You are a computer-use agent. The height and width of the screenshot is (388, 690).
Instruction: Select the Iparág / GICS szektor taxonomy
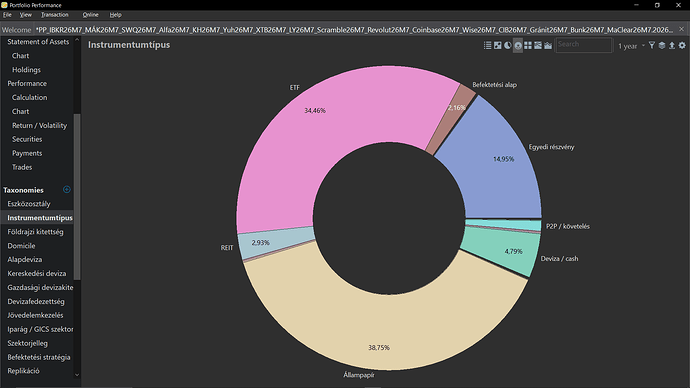[x=40, y=329]
